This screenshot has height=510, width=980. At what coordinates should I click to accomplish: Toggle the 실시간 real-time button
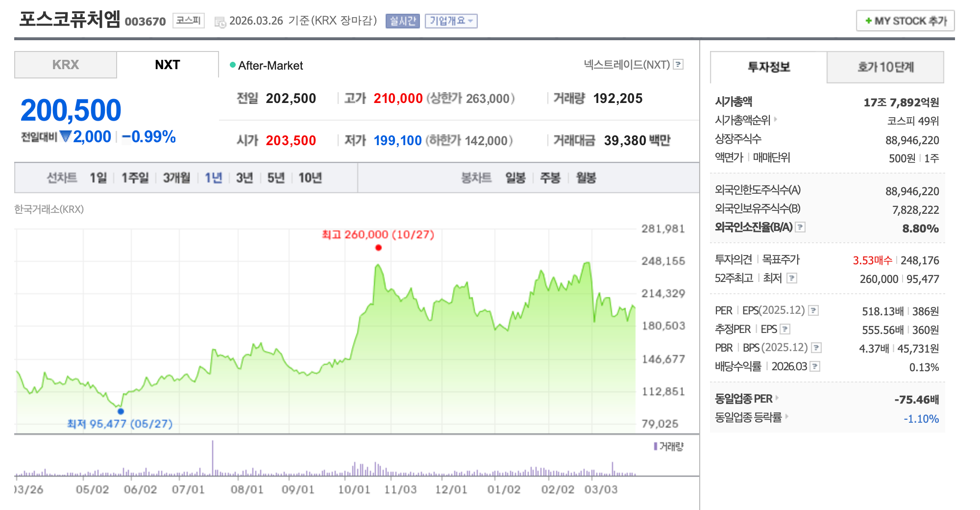point(403,21)
